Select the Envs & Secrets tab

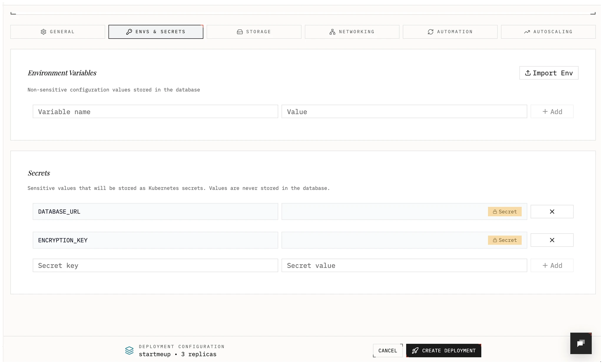(156, 32)
